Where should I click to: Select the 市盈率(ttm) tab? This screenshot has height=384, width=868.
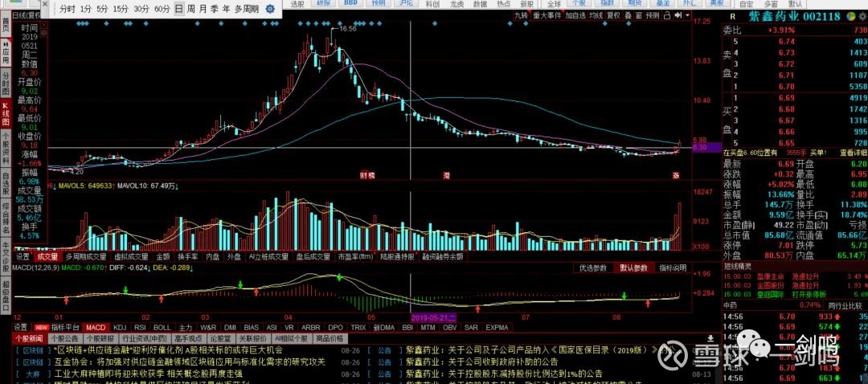(355, 257)
